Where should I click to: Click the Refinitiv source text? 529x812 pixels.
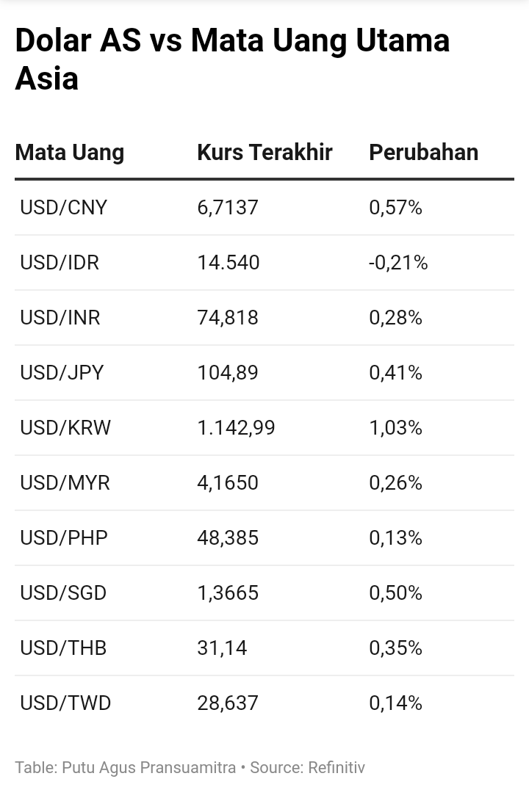[x=337, y=767]
